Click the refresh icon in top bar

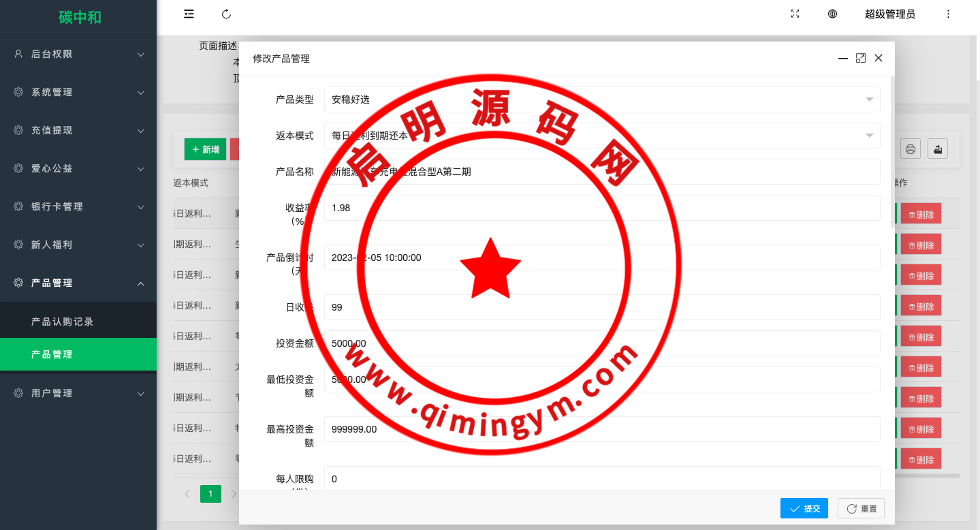click(x=227, y=14)
